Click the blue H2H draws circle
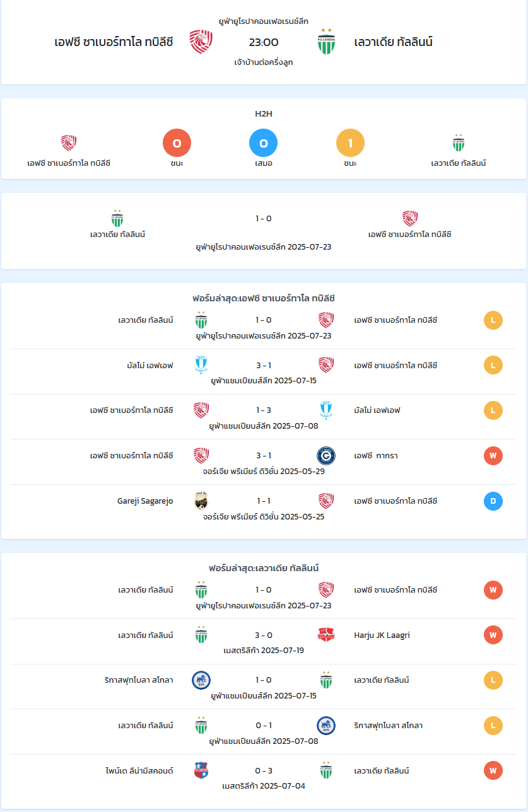 pyautogui.click(x=264, y=143)
